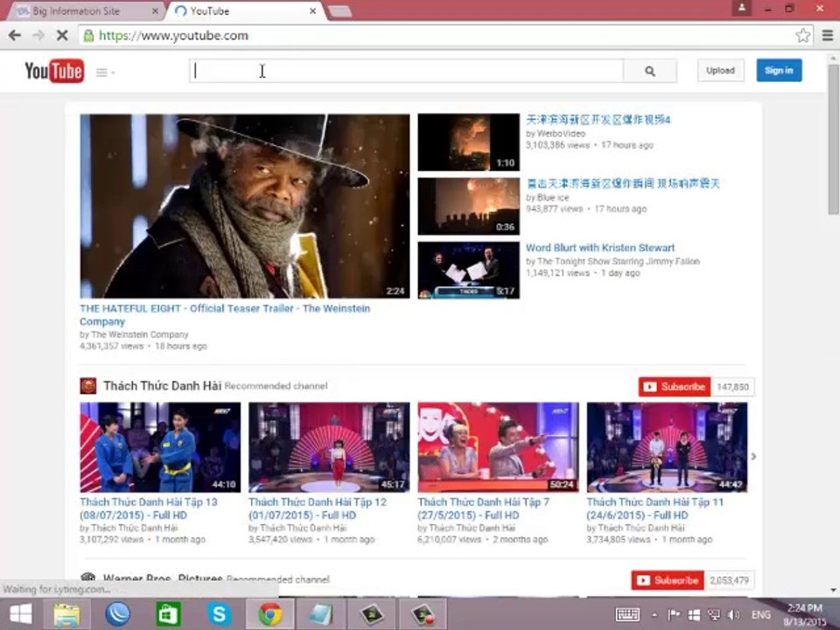Open File Explorer from taskbar
840x630 pixels.
point(67,614)
